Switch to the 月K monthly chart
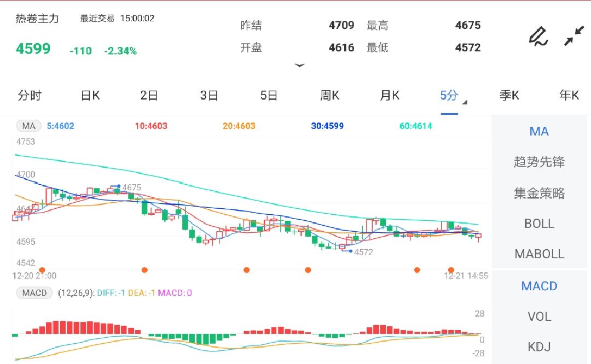 coord(389,95)
